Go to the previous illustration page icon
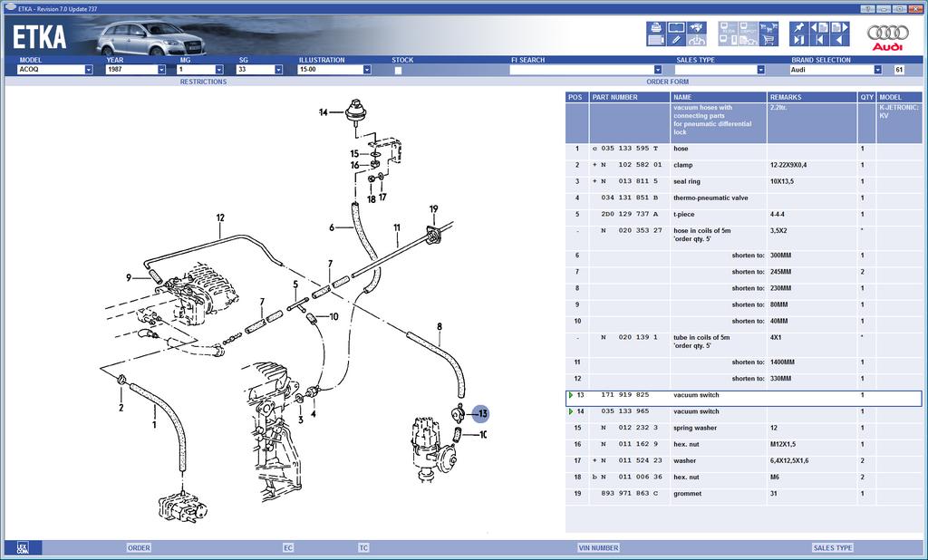Screen dimensions: 928x560 click(x=819, y=28)
